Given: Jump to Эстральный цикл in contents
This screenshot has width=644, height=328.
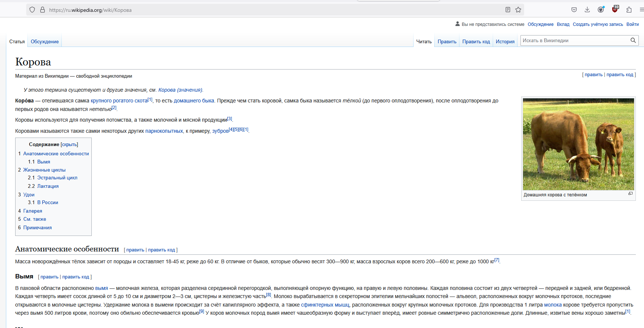Looking at the screenshot, I should point(57,177).
